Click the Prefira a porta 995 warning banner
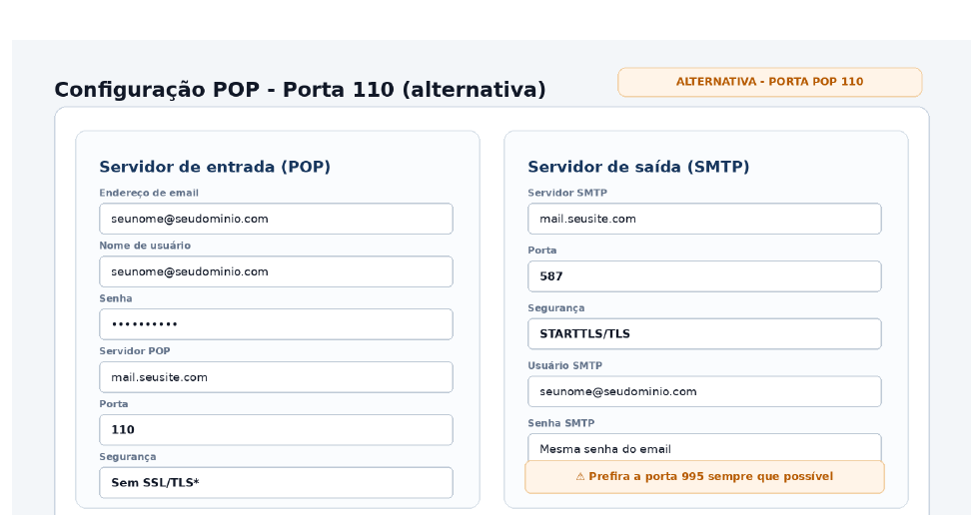The width and height of the screenshot is (980, 515). click(x=704, y=477)
